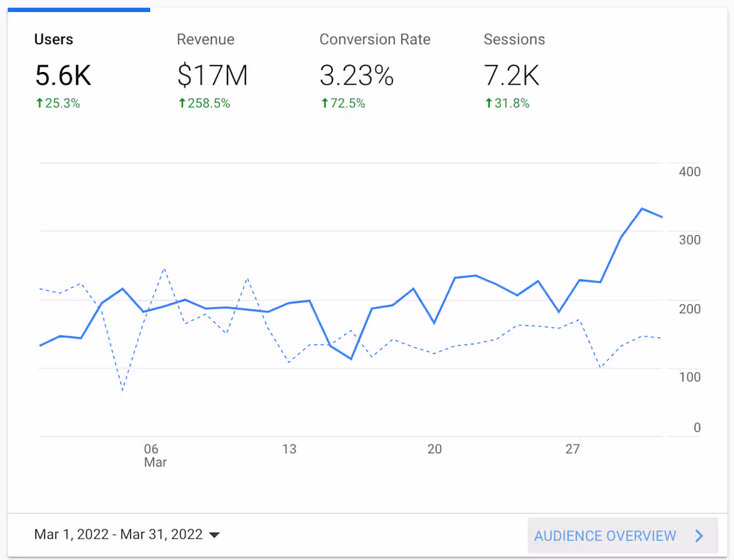Click the 7.2K sessions figure
The image size is (734, 560).
tap(511, 75)
